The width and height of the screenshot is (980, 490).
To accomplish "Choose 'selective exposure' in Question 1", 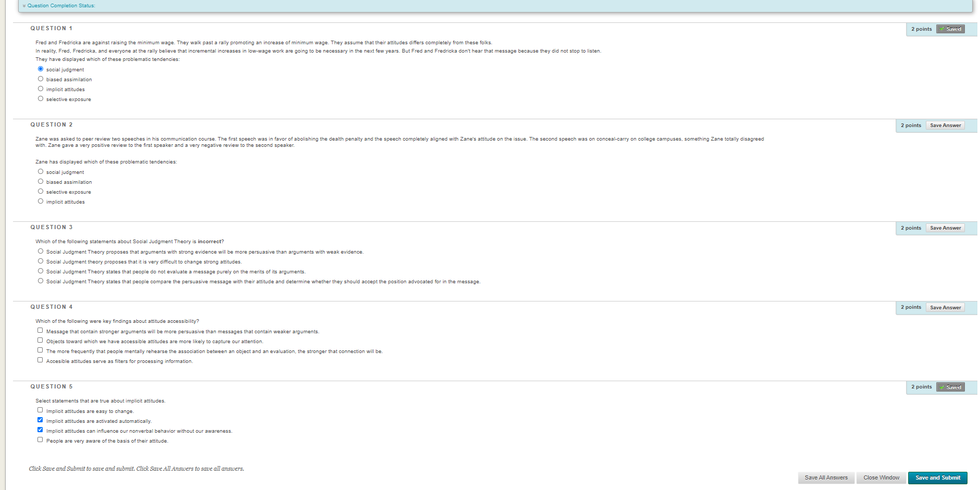I will 41,99.
